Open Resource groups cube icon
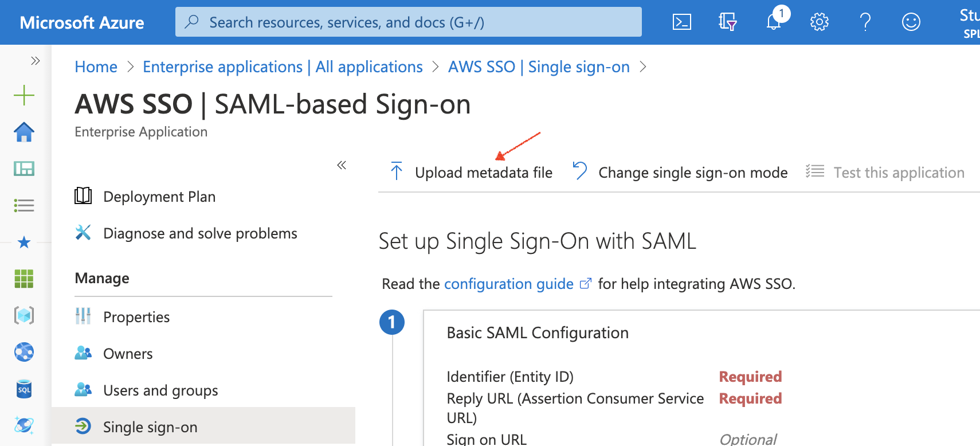The height and width of the screenshot is (446, 980). 24,315
